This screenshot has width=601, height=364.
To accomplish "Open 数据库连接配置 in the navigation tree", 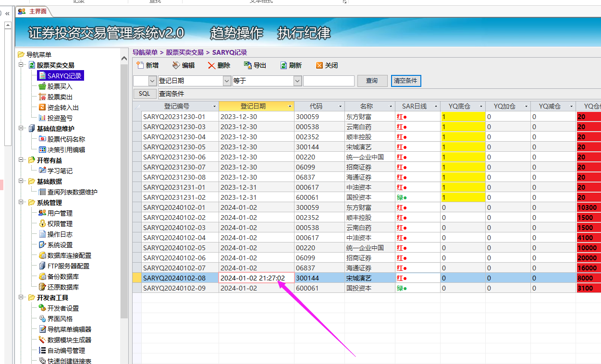I will (x=69, y=255).
